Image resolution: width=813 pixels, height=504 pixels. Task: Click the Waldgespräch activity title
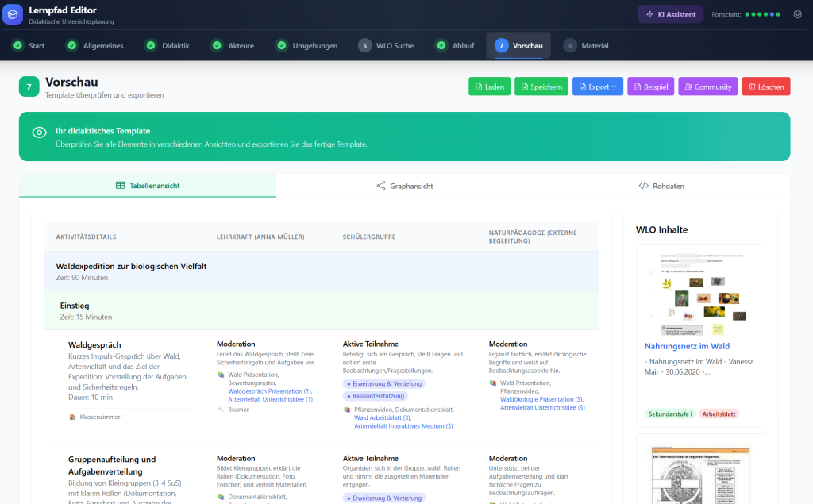tap(94, 344)
